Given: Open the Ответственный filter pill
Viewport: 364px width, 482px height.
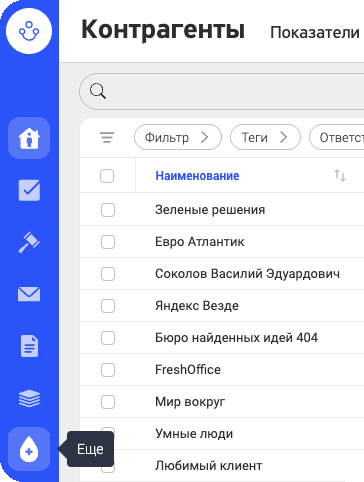Looking at the screenshot, I should click(x=337, y=137).
